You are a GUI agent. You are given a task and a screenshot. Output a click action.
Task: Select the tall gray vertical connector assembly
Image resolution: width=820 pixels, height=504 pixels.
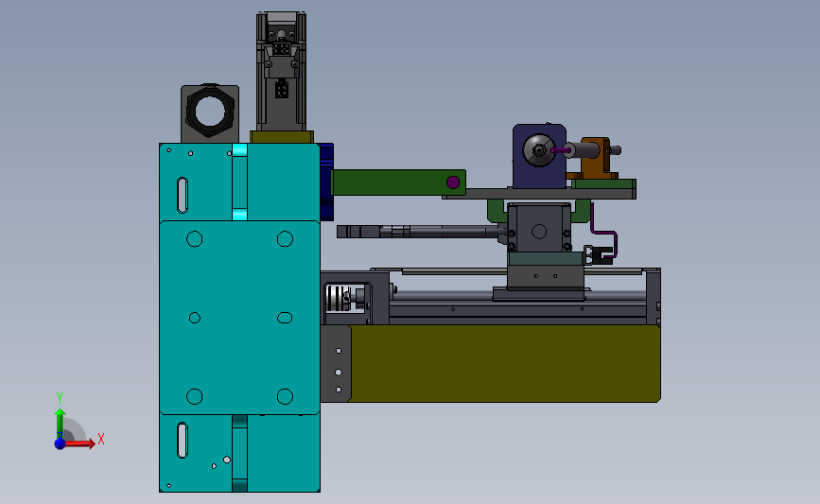pos(281,72)
